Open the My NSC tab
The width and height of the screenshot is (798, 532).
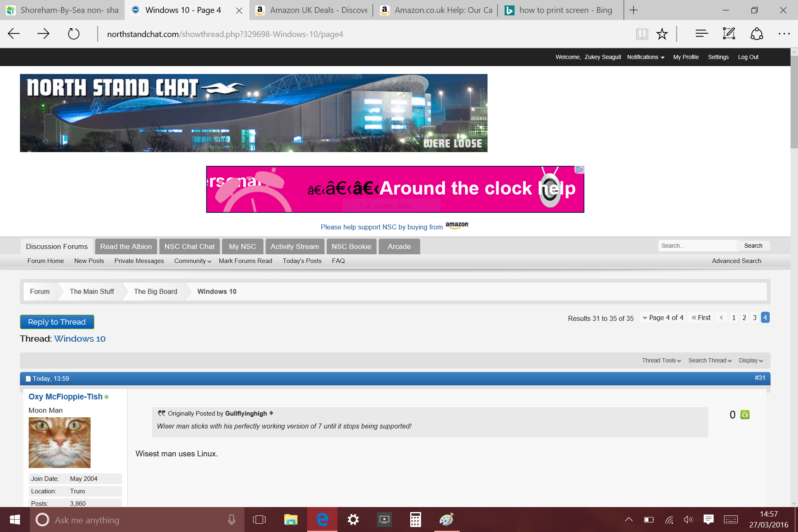(x=243, y=246)
